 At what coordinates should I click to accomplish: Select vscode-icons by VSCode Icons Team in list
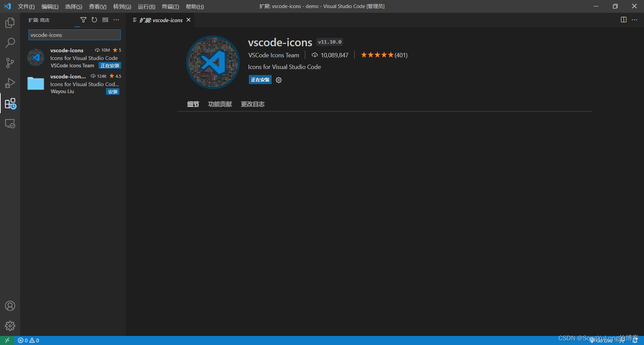pos(73,58)
